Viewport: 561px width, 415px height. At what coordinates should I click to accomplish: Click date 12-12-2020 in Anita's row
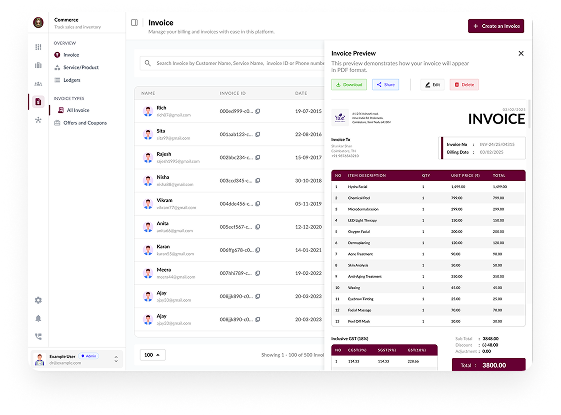[308, 227]
